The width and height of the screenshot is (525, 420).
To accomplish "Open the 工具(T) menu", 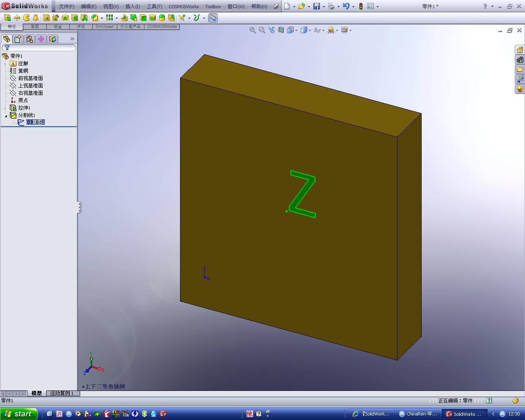I will click(154, 7).
